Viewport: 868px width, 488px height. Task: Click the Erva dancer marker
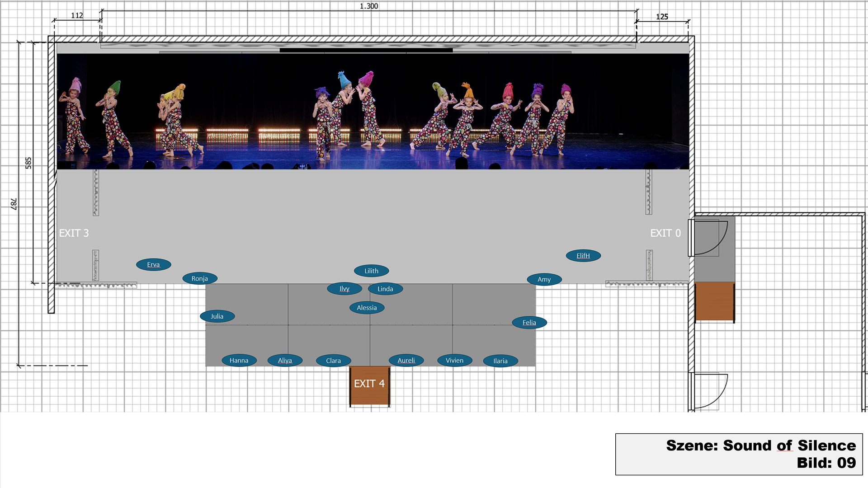tap(153, 265)
